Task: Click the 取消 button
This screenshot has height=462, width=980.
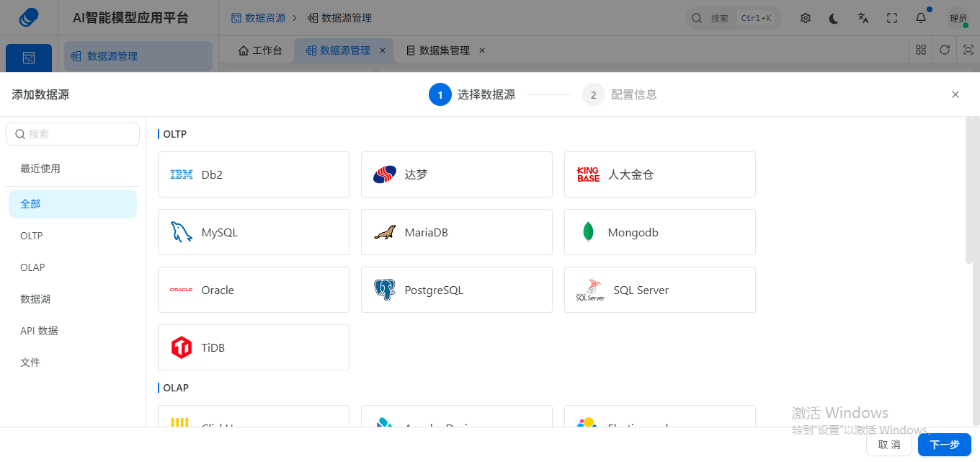Action: click(x=889, y=445)
